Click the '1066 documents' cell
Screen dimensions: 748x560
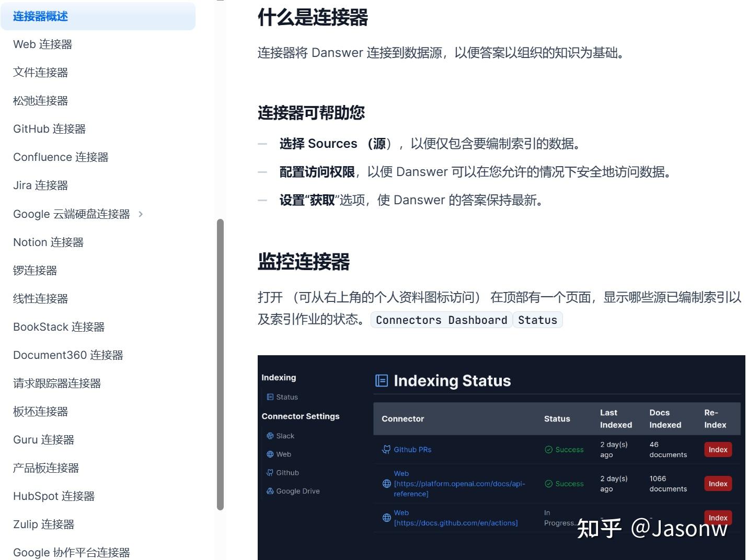[x=668, y=484]
